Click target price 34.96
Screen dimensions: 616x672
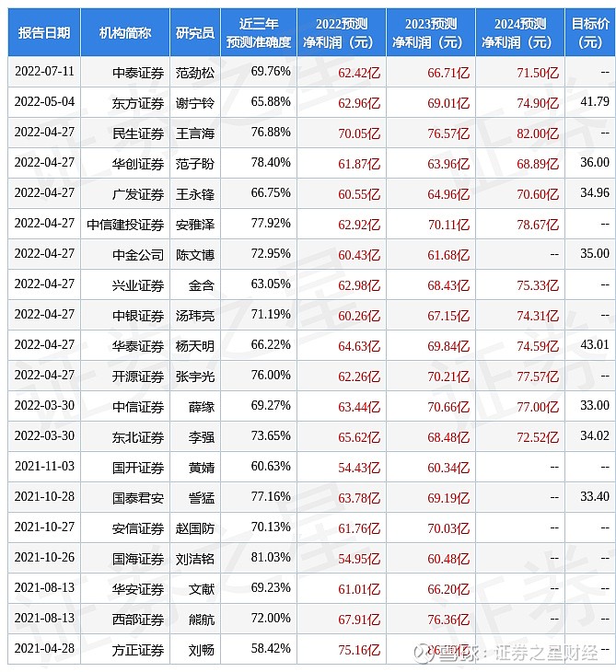(595, 193)
